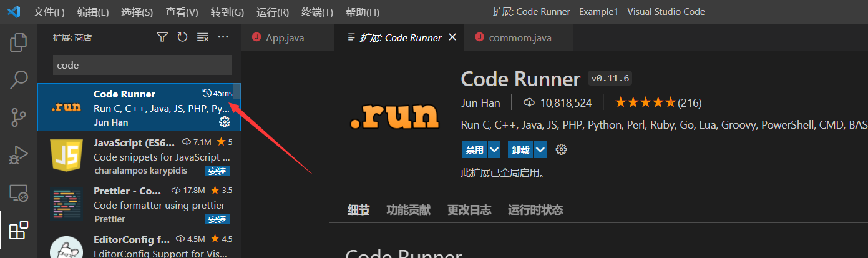Clear extension search results icon
Screen dimensions: 868x258
(203, 37)
